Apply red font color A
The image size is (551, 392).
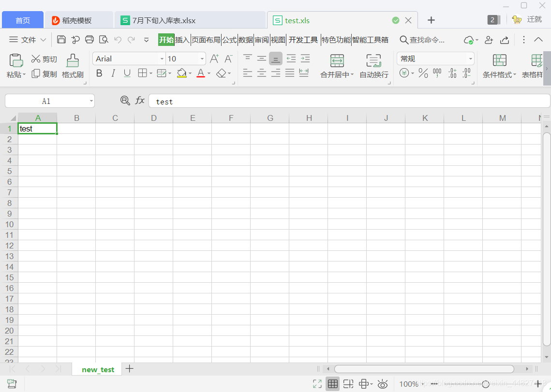pyautogui.click(x=201, y=73)
